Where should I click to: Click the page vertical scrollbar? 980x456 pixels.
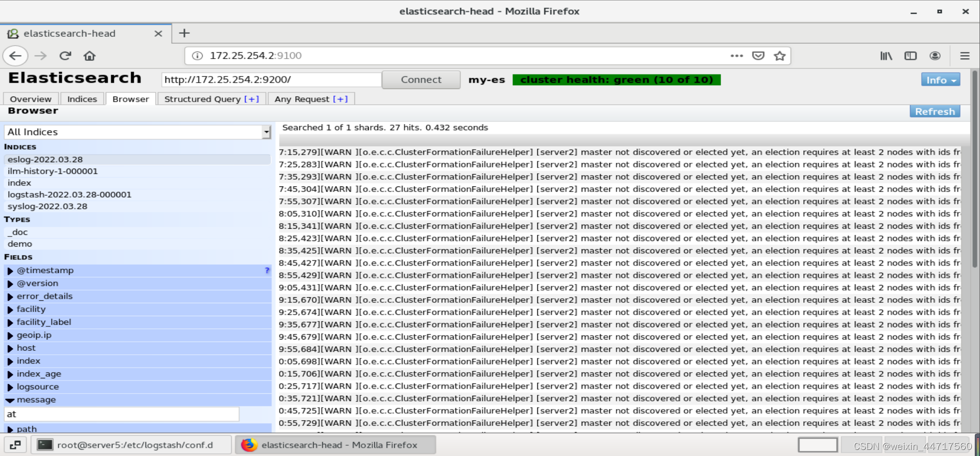975,169
